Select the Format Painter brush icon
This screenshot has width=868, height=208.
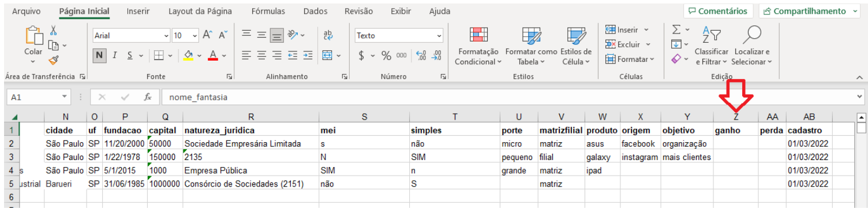point(54,60)
